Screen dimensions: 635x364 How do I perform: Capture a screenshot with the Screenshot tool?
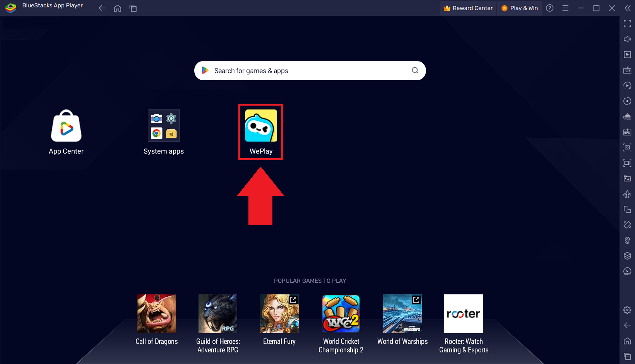(x=627, y=147)
